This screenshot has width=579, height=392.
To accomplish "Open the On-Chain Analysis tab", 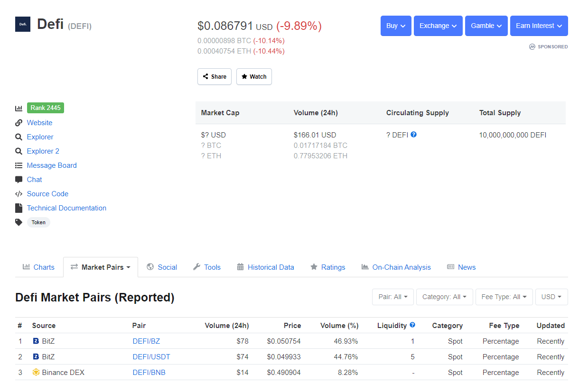I will [396, 267].
